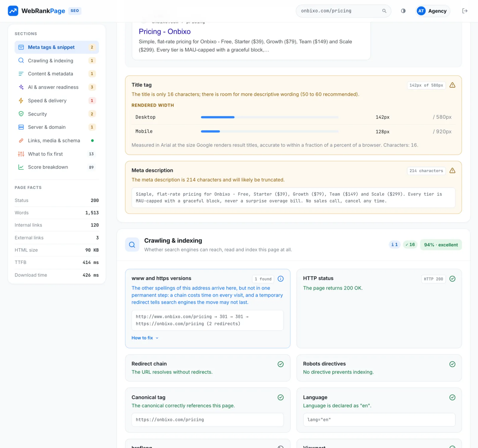This screenshot has width=478, height=448.
Task: Click the Server & domain icon
Action: point(21,127)
